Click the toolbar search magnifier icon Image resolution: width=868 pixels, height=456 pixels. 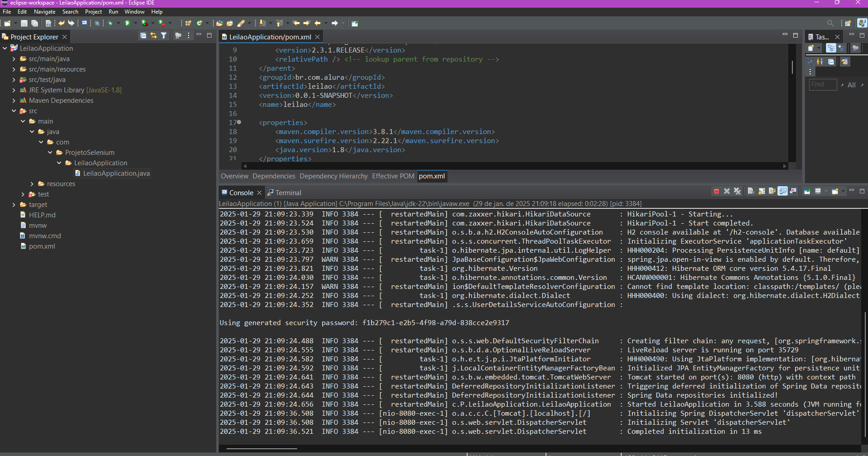830,23
